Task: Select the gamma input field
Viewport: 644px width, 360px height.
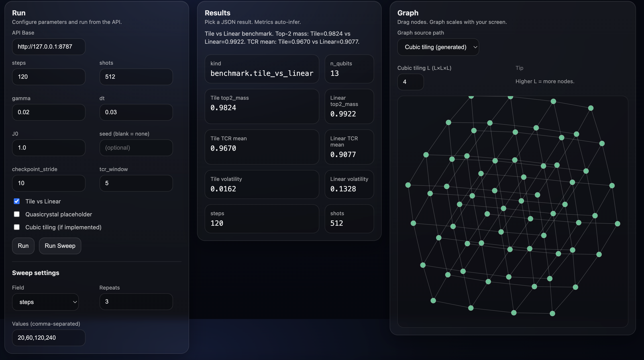Action: (49, 112)
